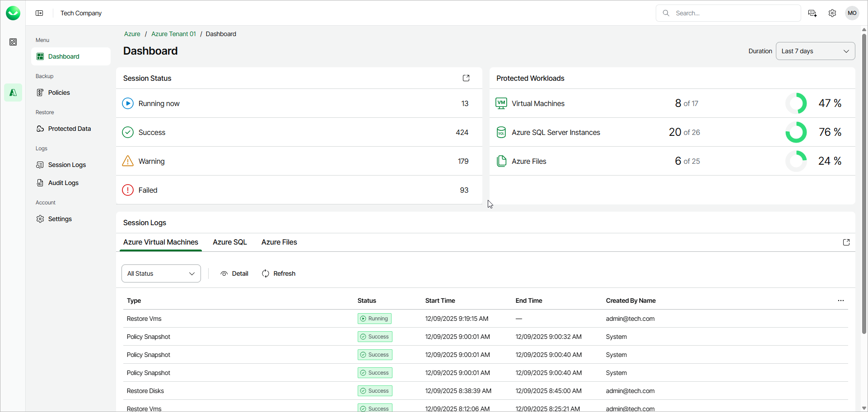Open Settings in the side menu
This screenshot has width=868, height=412.
[71, 219]
